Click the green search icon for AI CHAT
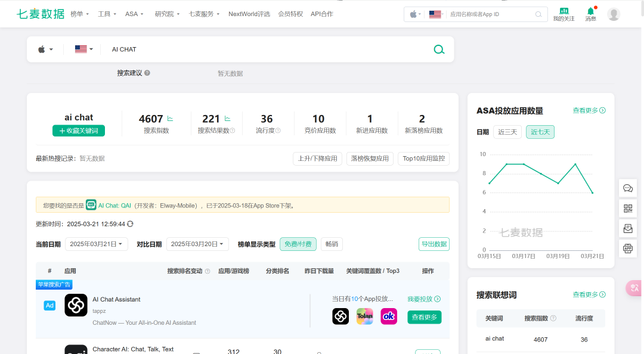 coord(439,49)
